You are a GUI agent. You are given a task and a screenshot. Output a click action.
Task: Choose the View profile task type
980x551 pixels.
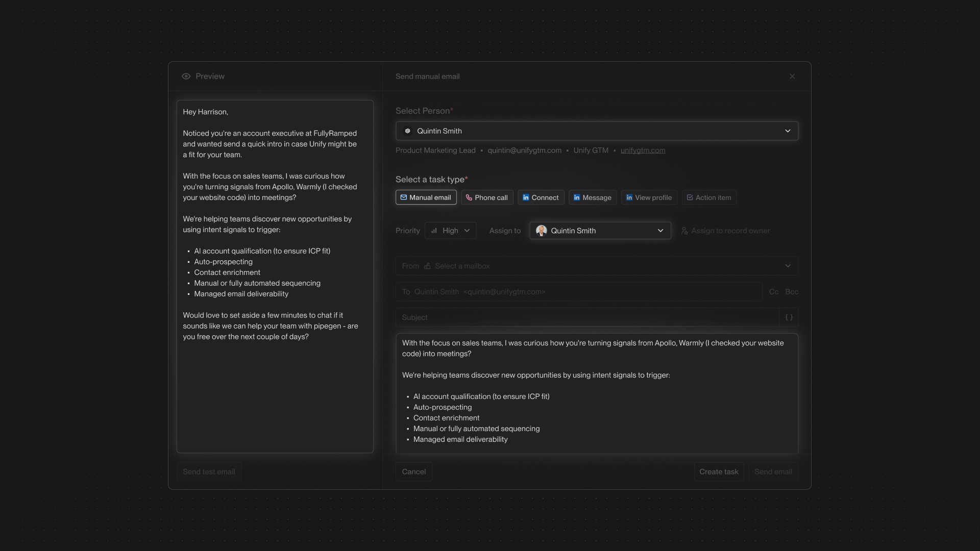click(649, 197)
